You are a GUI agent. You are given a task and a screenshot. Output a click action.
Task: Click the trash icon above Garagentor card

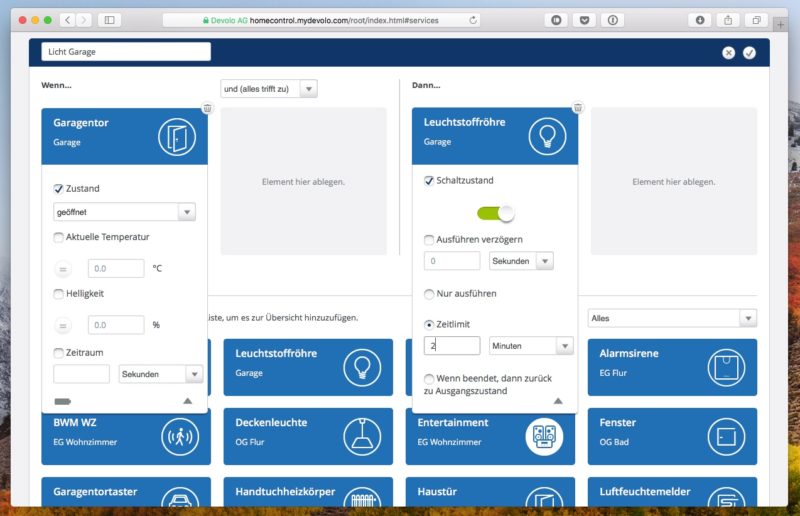[207, 108]
